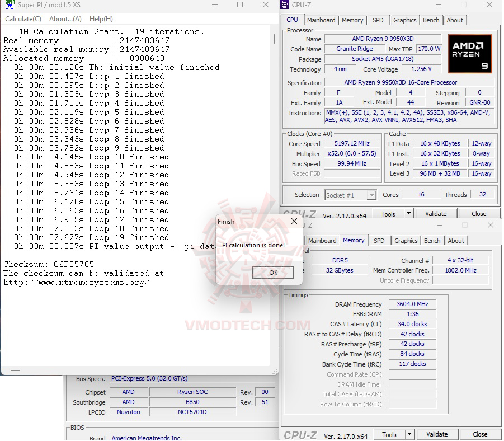504x441 pixels.
Task: Switch to Memory tab in top CPU-Z window
Action: pos(352,20)
